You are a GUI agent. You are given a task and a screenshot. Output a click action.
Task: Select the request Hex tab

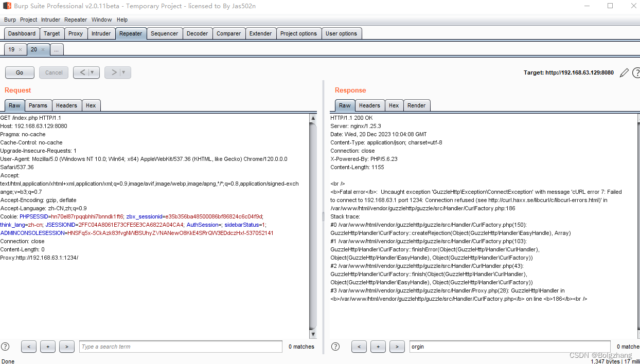click(91, 105)
